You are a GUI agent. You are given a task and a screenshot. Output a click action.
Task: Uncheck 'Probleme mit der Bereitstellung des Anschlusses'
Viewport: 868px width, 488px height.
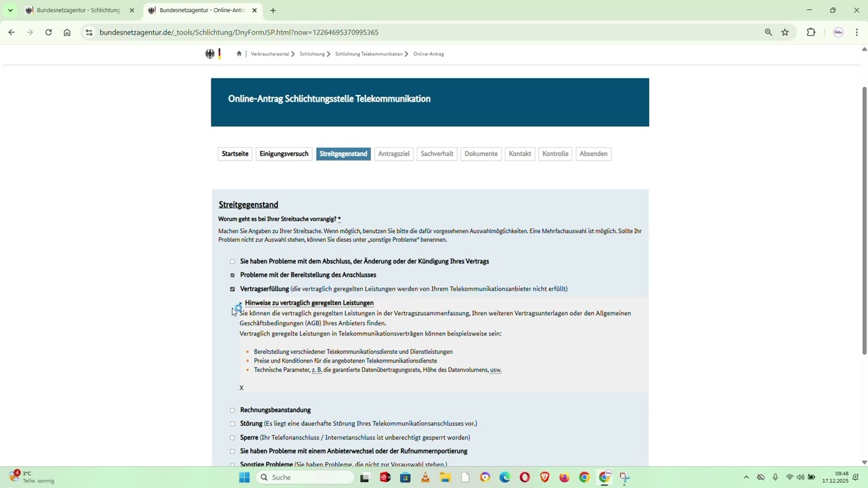232,275
